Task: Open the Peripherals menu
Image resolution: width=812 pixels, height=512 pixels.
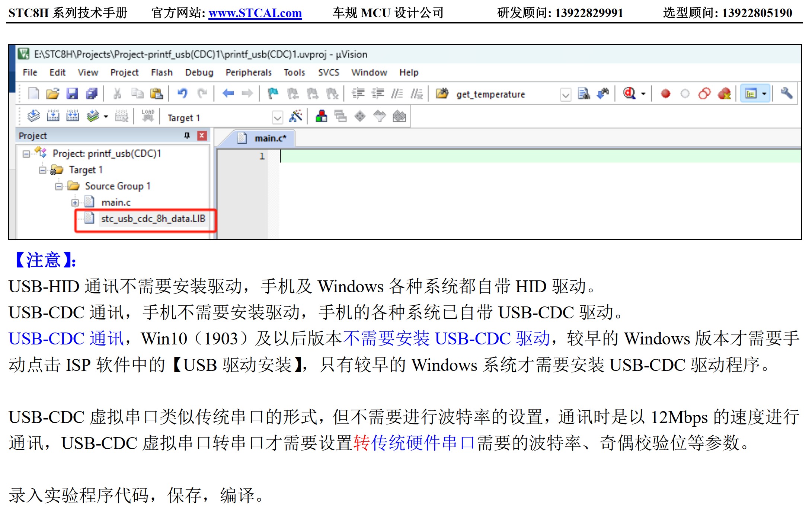Action: point(249,72)
